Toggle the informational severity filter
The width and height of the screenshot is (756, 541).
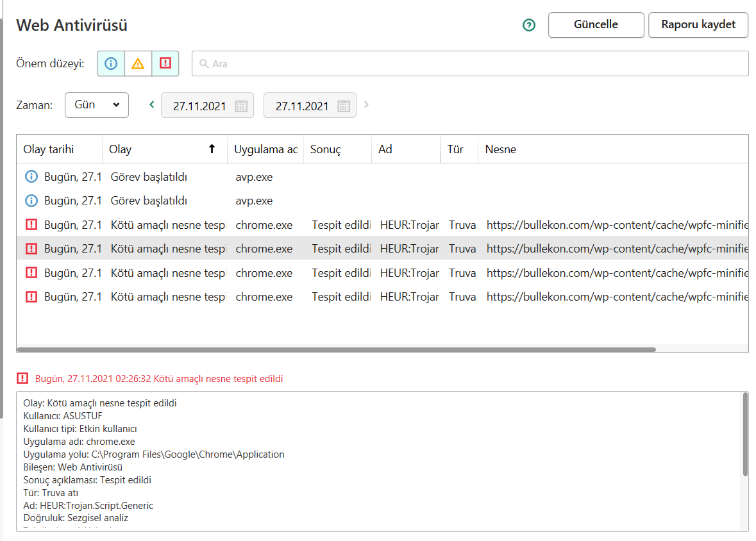(x=111, y=63)
